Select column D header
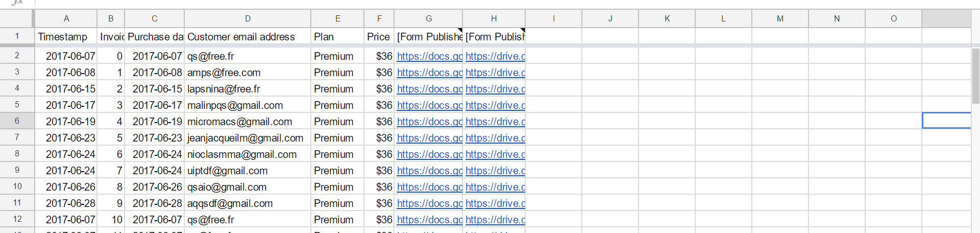980x233 pixels. [x=248, y=18]
